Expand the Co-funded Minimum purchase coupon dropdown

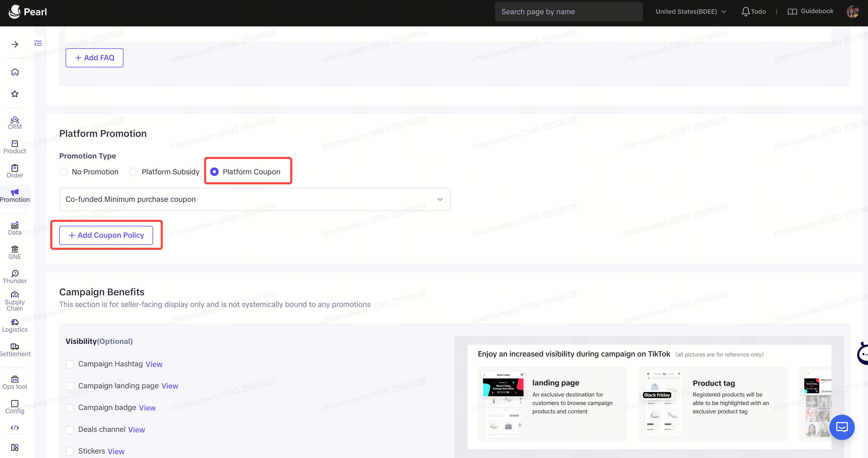[x=255, y=199]
